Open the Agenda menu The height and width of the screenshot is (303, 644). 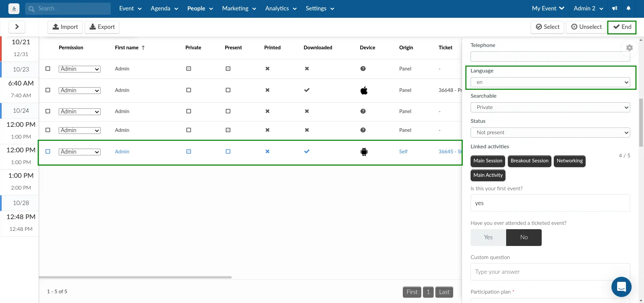point(164,8)
